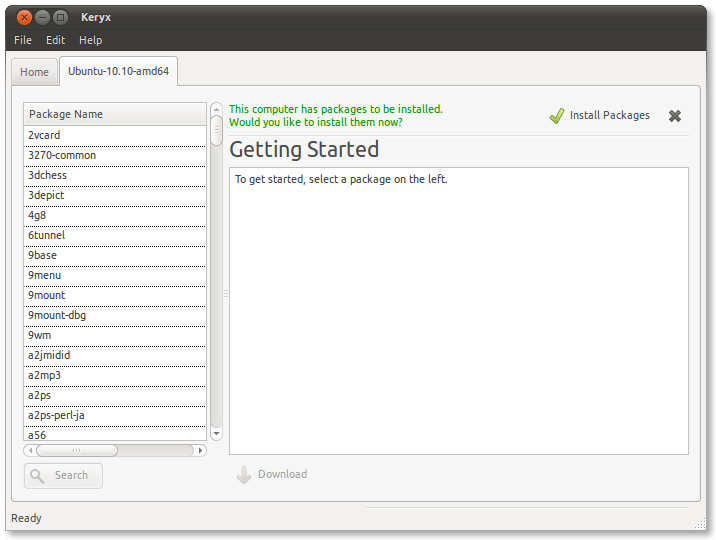716x540 pixels.
Task: Click the horizontal scrollbar left arrow
Action: (30, 451)
